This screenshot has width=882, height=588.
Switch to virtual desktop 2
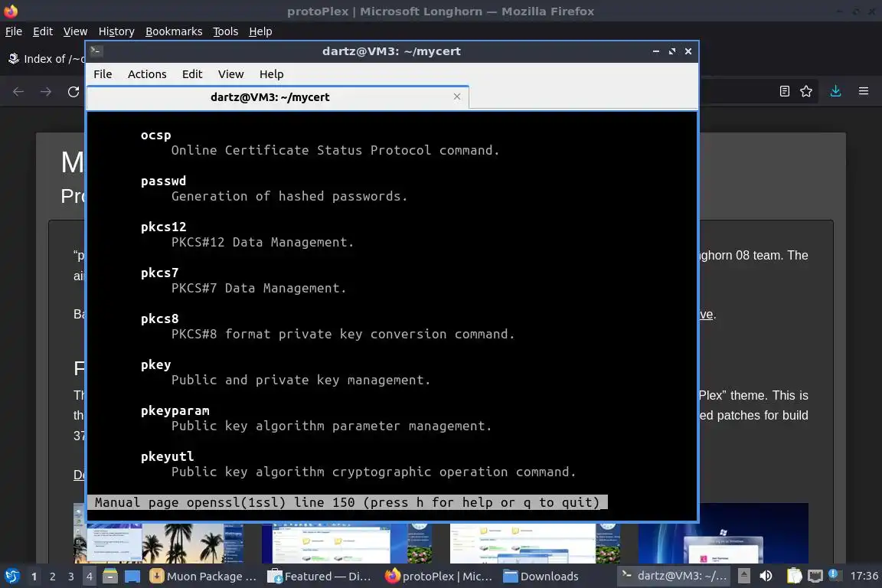(53, 577)
